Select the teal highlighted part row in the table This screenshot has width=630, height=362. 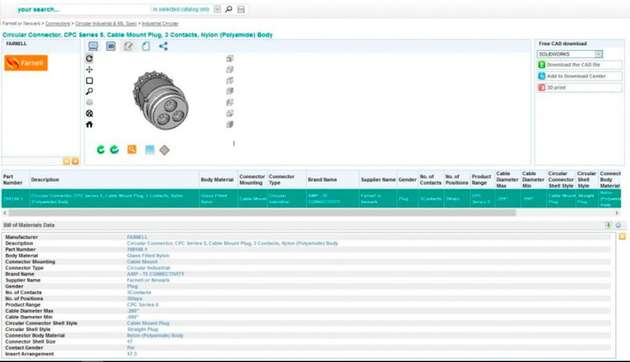pyautogui.click(x=311, y=198)
